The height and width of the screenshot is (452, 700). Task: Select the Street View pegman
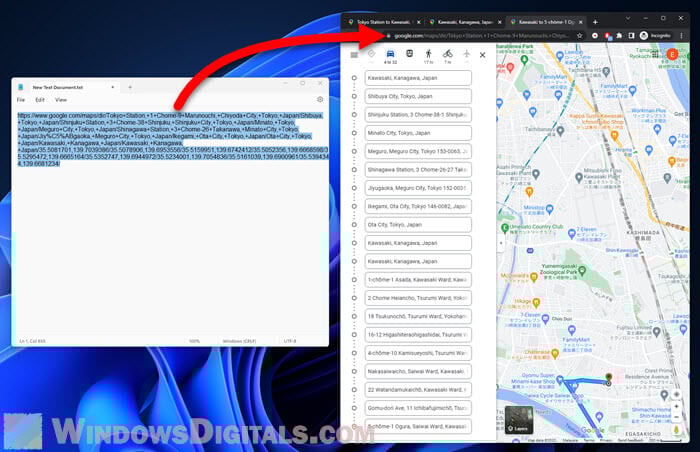[x=676, y=430]
